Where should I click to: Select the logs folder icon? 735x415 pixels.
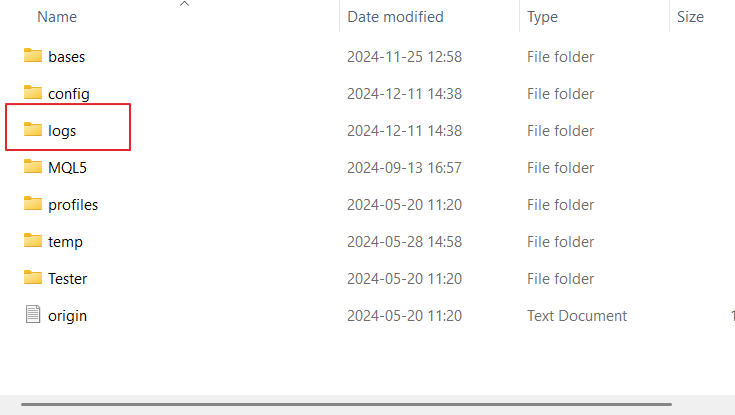(x=33, y=129)
